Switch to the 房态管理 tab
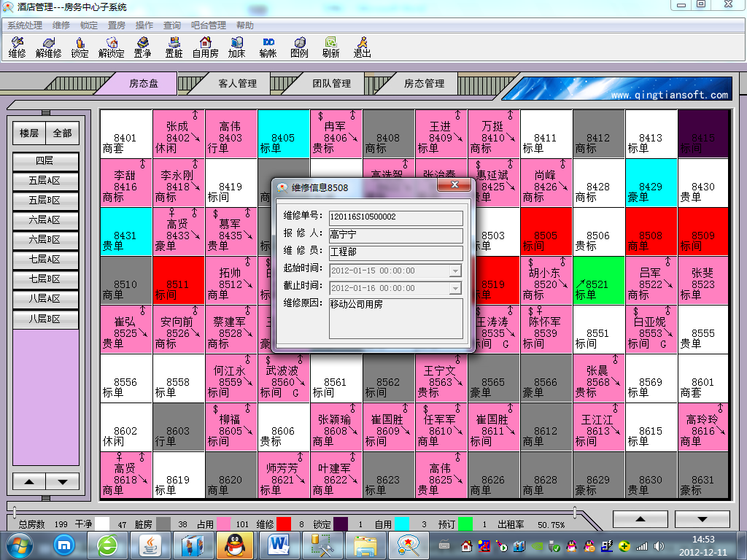Screen dimensions: 747x560 pos(424,84)
